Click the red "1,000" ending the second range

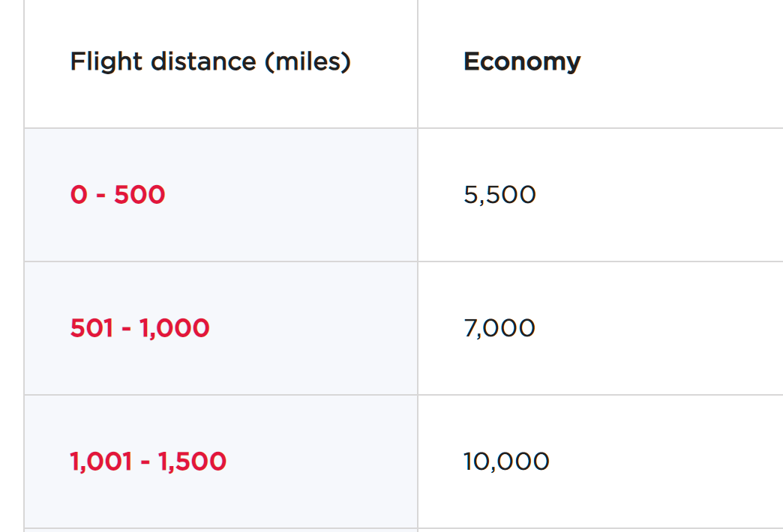pos(174,328)
